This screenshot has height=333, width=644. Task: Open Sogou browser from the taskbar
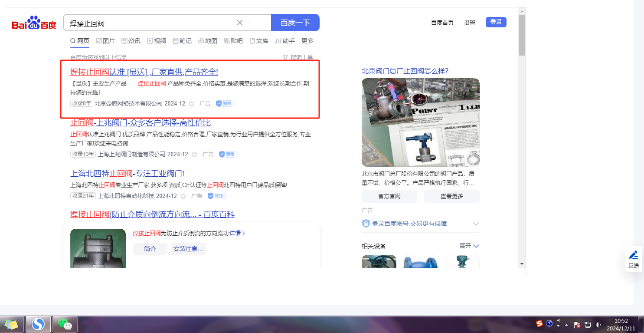38,324
